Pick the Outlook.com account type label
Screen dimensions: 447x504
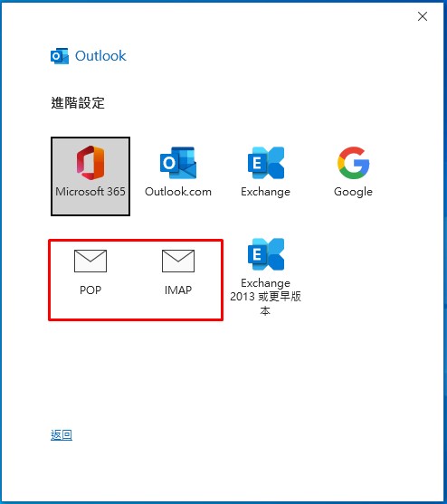click(178, 192)
